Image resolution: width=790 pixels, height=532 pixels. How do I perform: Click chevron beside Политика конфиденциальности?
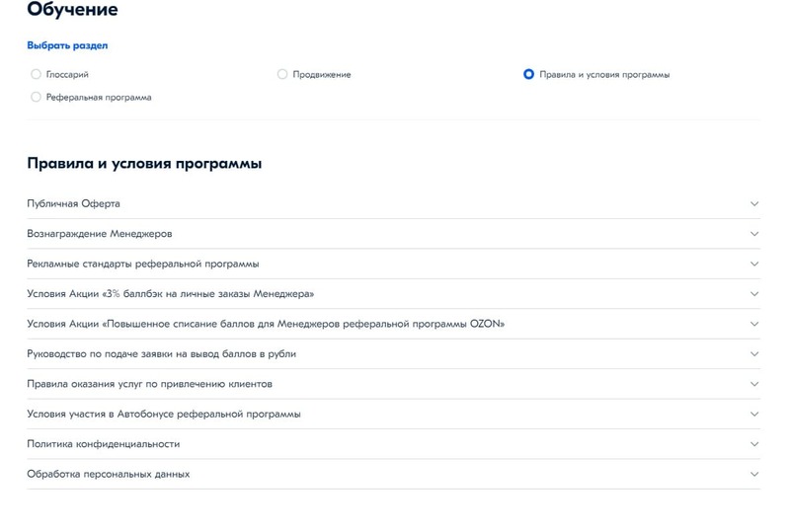[x=754, y=444]
